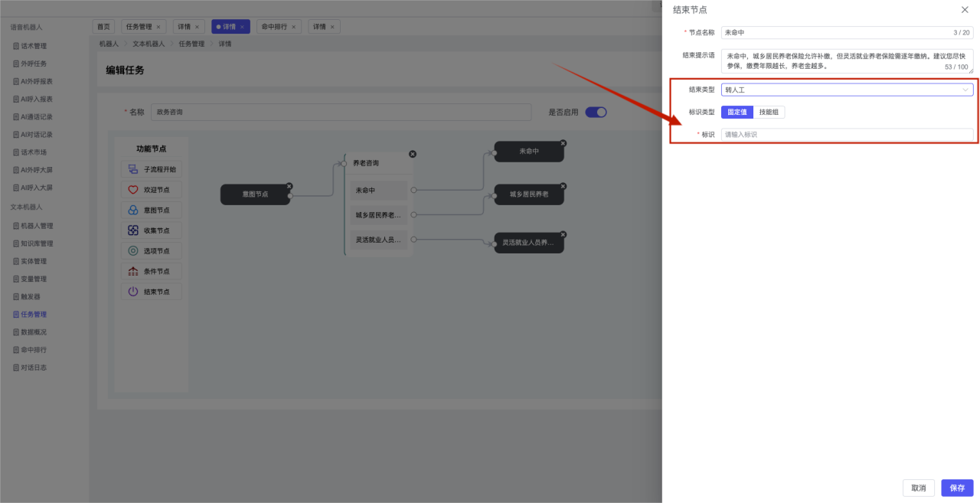Delete the 养老咨询 node via X icon
Viewport: 980px width, 503px height.
(x=413, y=154)
